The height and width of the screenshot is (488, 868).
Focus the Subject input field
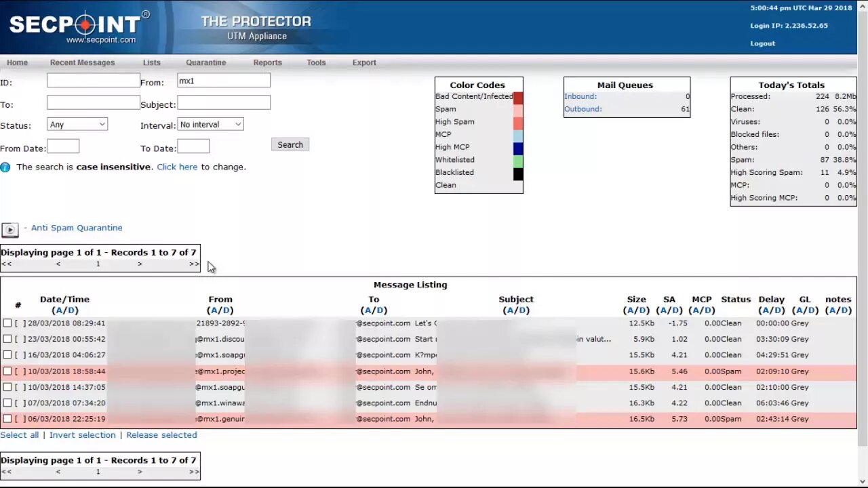pyautogui.click(x=224, y=103)
